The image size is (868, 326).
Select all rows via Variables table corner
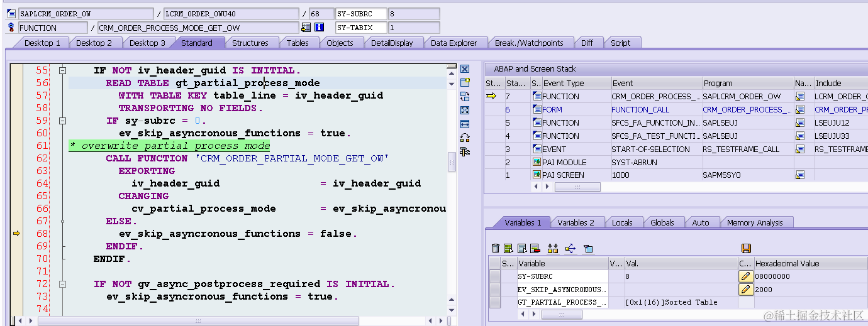click(x=495, y=263)
